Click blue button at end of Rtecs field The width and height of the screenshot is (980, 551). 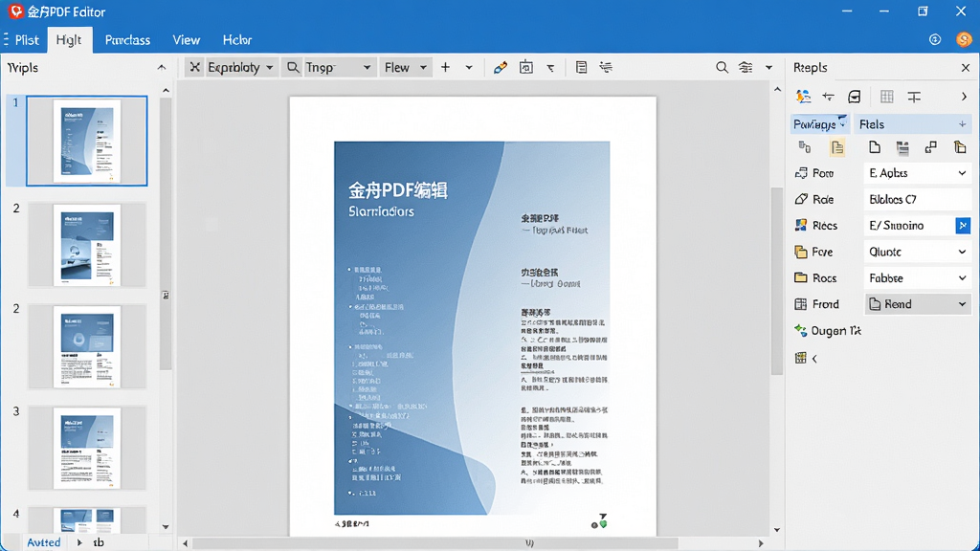(963, 226)
